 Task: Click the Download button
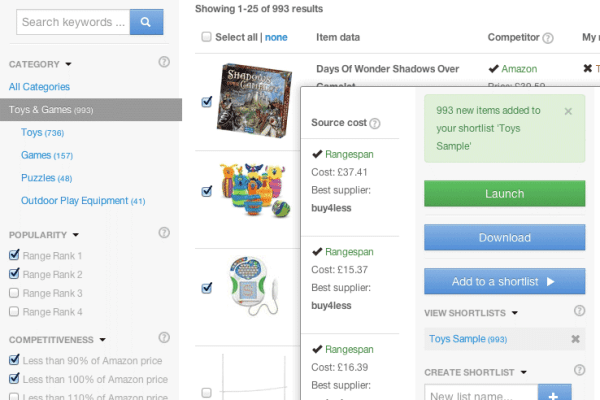point(504,237)
